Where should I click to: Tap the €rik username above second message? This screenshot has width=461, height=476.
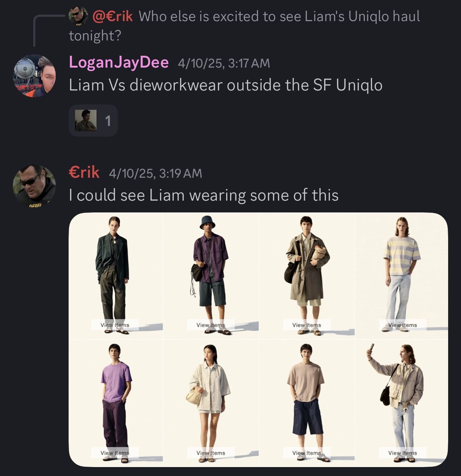coord(84,172)
